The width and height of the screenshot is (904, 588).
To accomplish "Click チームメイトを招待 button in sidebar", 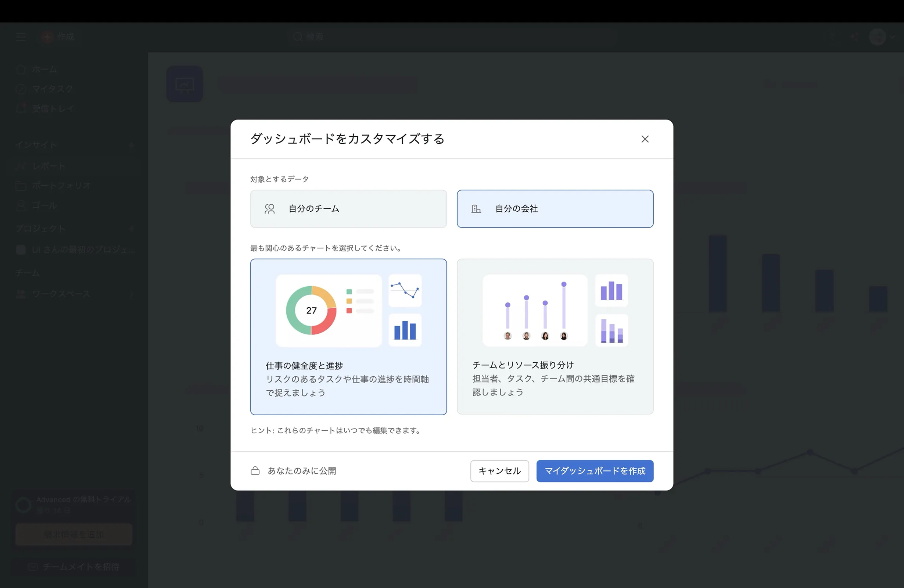I will (74, 567).
